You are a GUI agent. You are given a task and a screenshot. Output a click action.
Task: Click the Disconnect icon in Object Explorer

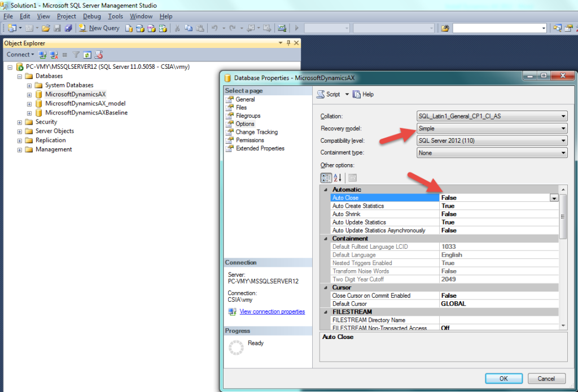pos(54,55)
